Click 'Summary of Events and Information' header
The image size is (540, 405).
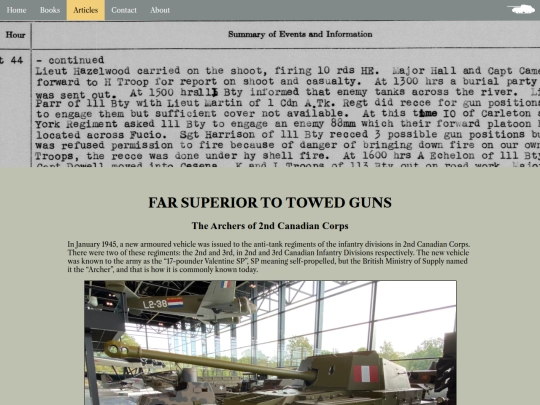300,34
